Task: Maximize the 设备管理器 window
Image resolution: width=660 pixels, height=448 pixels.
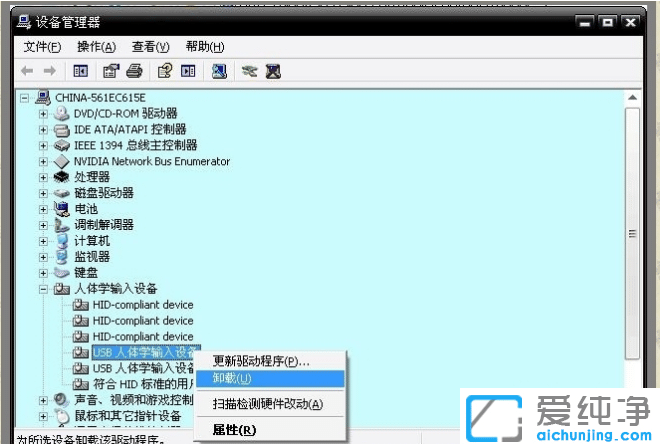Action: [x=607, y=22]
